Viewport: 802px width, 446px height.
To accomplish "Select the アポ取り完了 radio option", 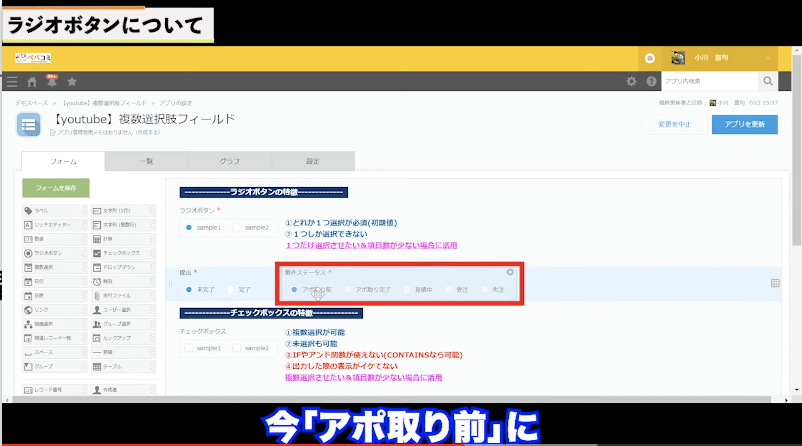I will click(x=348, y=289).
